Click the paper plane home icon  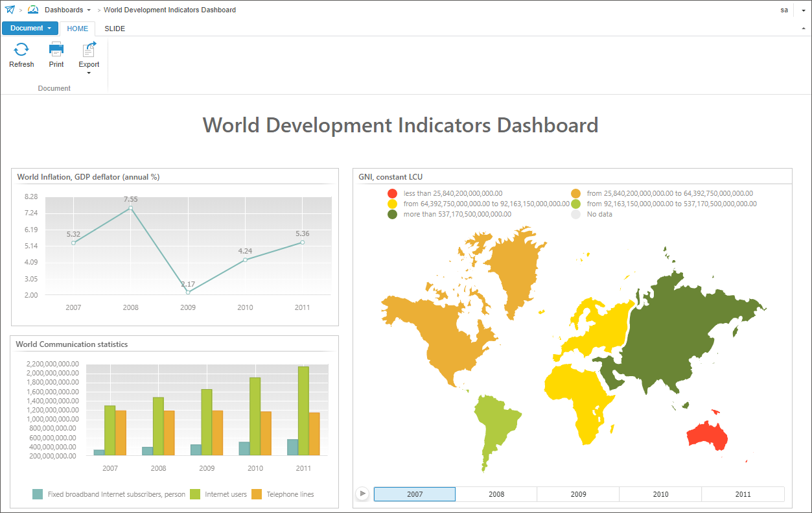pyautogui.click(x=9, y=10)
